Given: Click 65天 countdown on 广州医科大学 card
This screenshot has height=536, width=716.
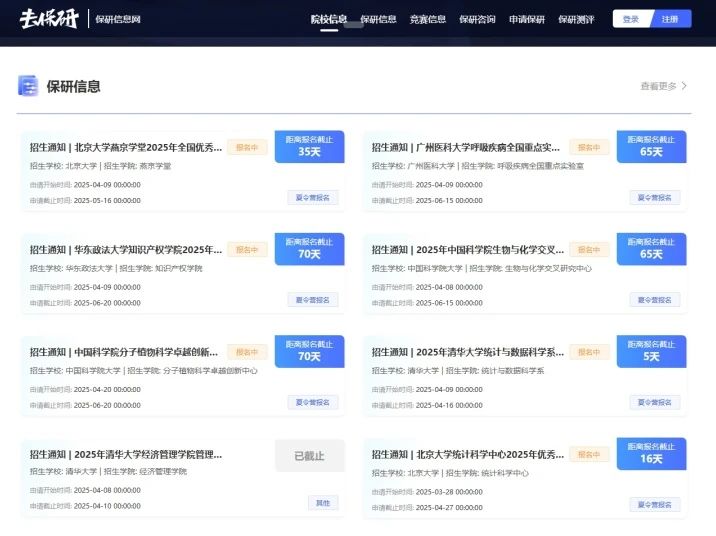Looking at the screenshot, I should pyautogui.click(x=651, y=147).
